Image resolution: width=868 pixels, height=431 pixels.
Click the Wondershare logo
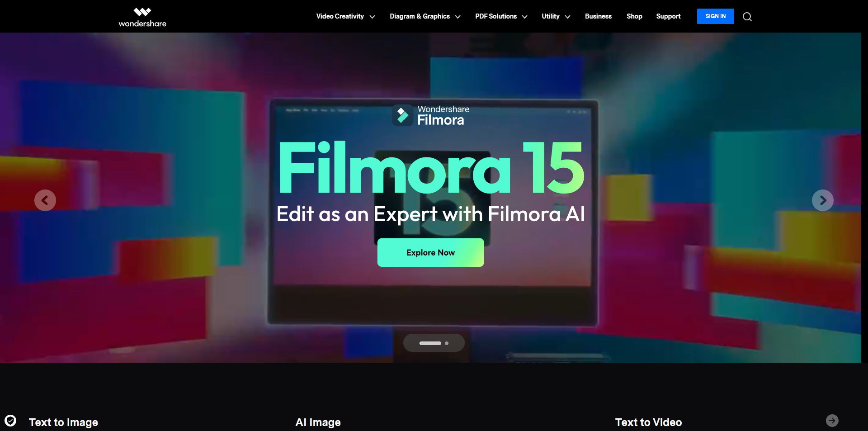click(142, 17)
